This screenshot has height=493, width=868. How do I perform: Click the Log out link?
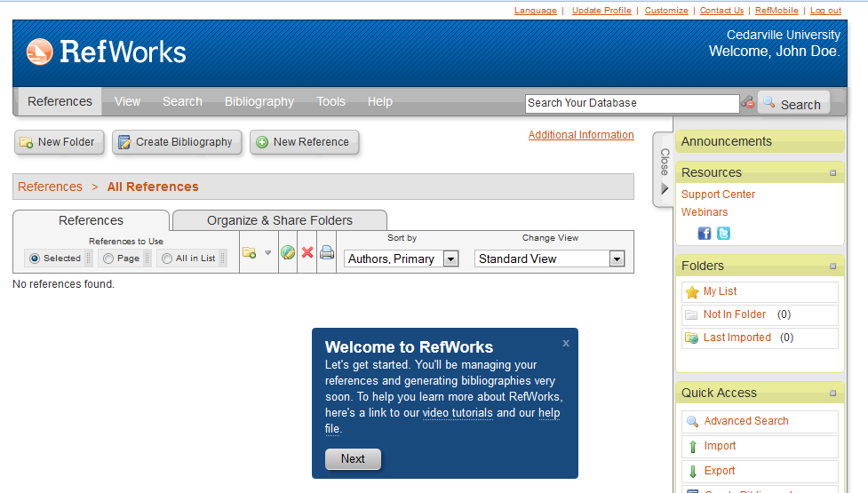pos(825,11)
